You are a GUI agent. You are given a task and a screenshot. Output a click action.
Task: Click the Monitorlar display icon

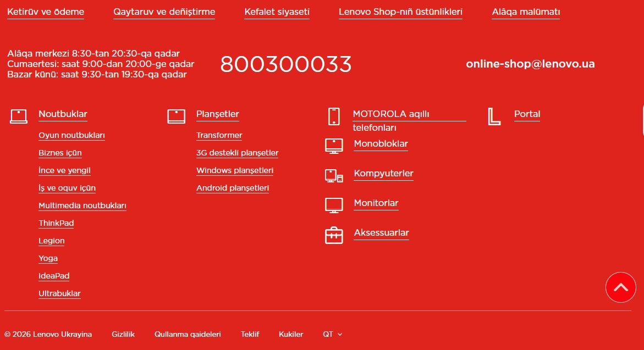334,205
